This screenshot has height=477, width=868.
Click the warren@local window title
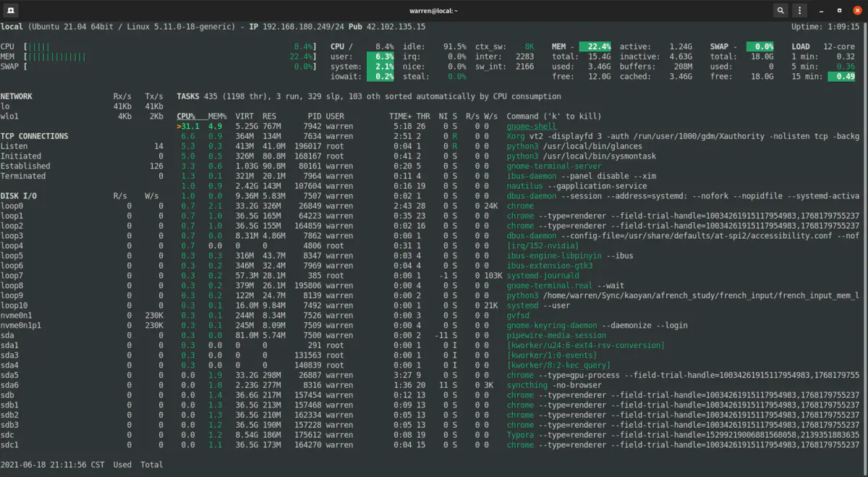click(433, 11)
